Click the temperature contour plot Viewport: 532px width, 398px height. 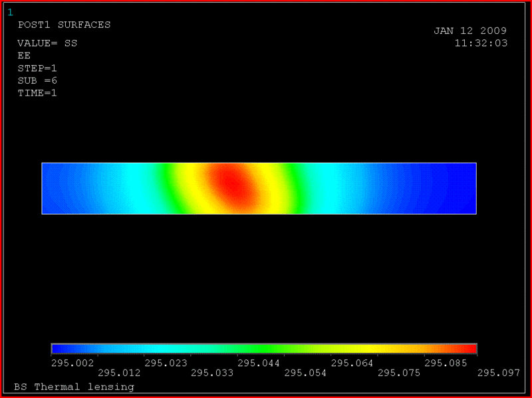259,189
